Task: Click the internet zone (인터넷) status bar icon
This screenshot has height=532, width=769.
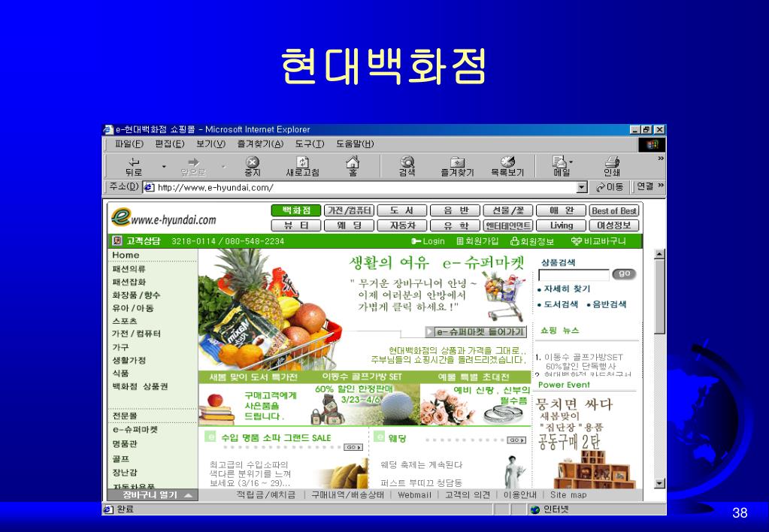Action: (535, 510)
